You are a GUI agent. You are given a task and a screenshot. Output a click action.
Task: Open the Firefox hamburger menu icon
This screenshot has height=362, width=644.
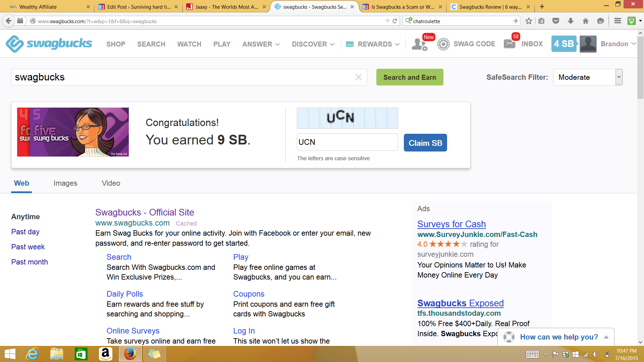617,20
